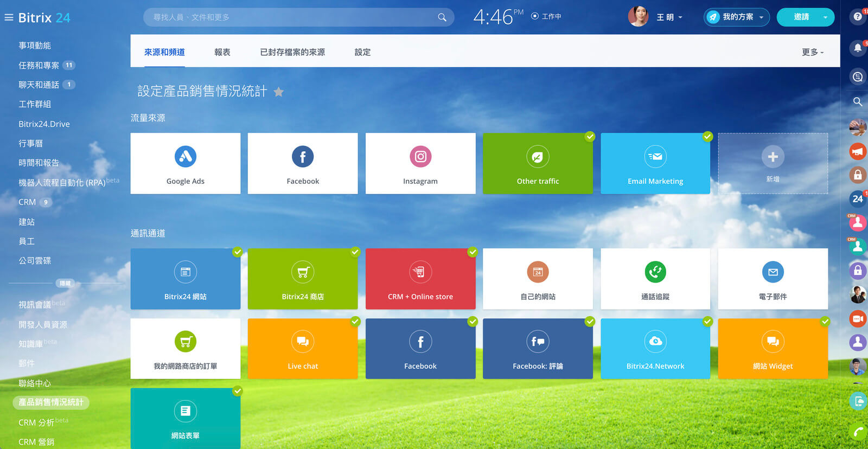Screen dimensions: 868x449
Task: Open CRM in left menu
Action: click(x=27, y=202)
